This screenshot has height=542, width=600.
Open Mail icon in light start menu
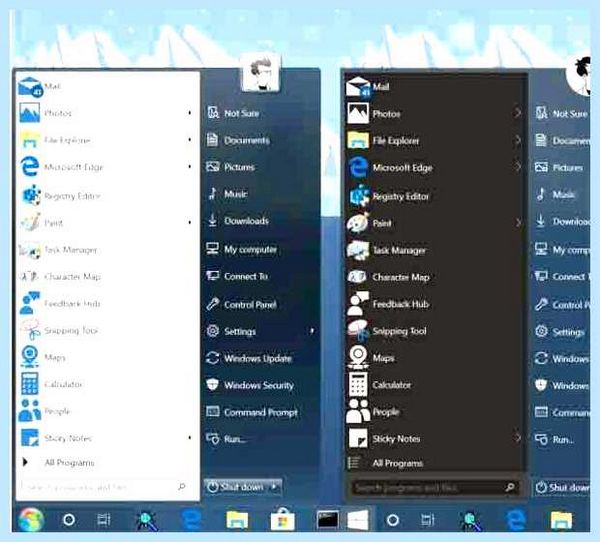click(30, 87)
